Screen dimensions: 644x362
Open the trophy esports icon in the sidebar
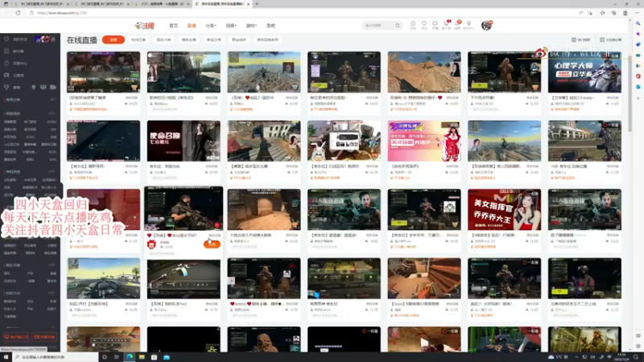click(6, 88)
